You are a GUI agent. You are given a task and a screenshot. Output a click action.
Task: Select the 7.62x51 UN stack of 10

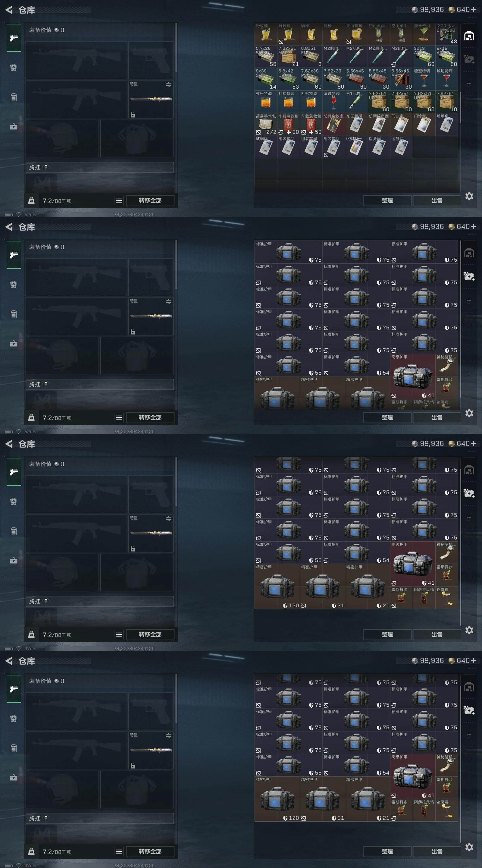(x=446, y=102)
